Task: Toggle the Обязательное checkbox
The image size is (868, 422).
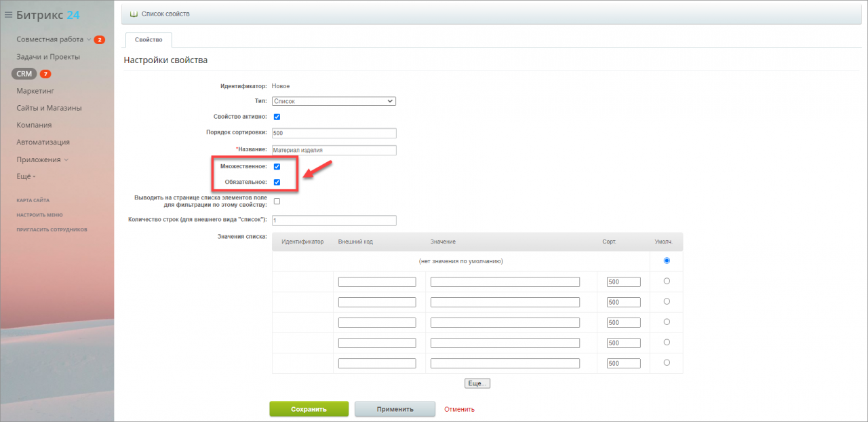Action: coord(277,182)
